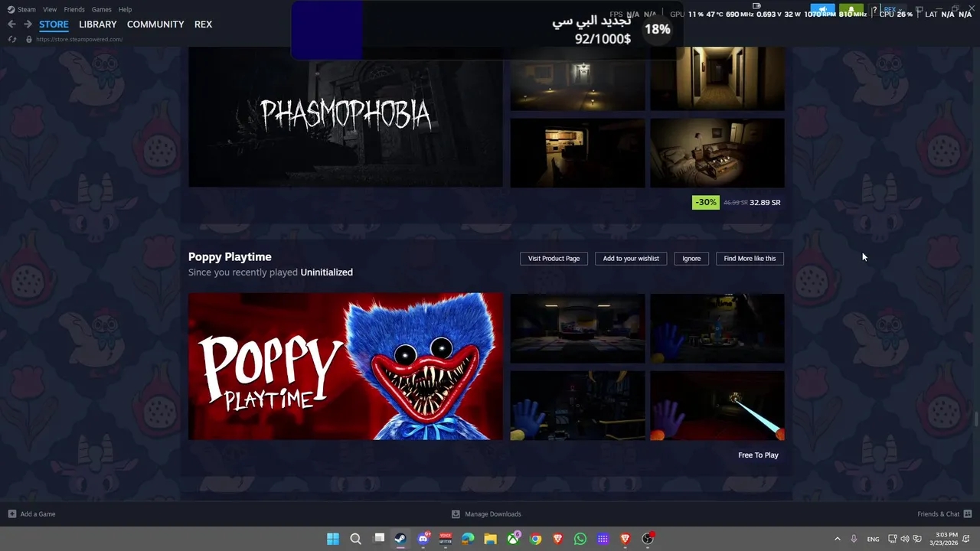Go forward with the Steam forward arrow
The image size is (980, 551).
(28, 24)
